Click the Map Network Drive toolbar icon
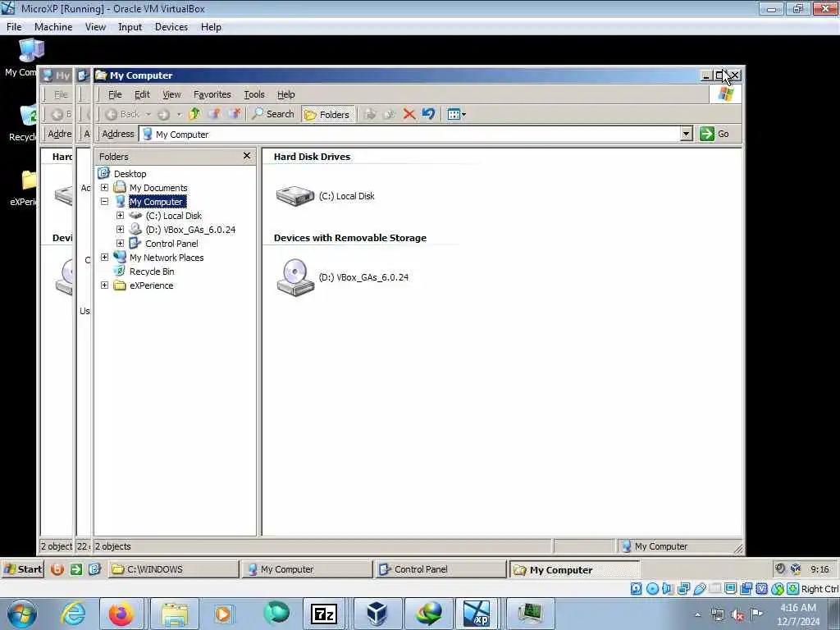 pos(214,113)
